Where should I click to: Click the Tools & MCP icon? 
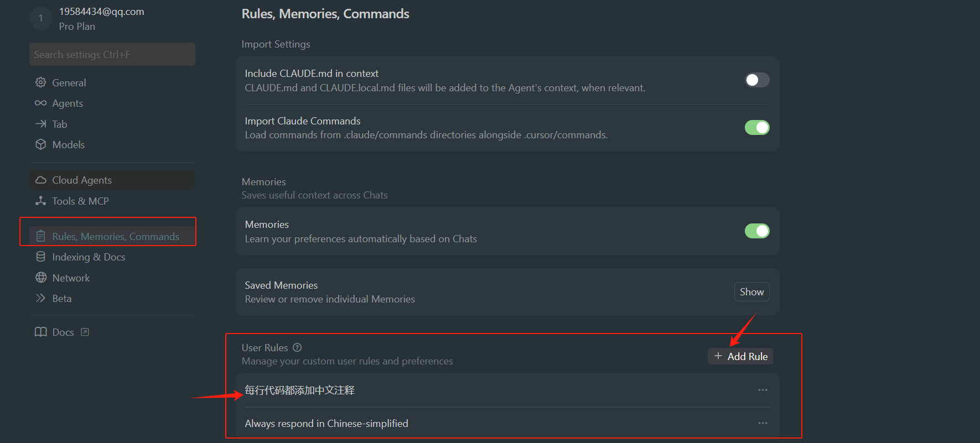click(40, 201)
